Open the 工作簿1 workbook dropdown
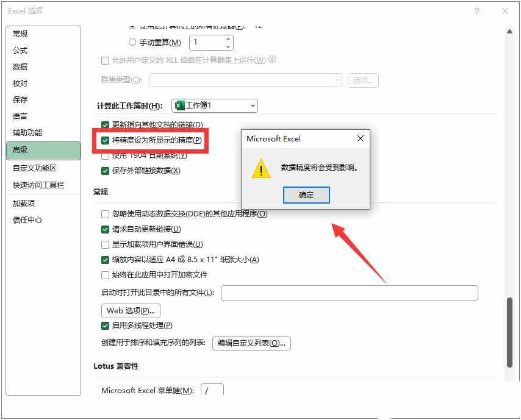The image size is (521, 420). point(215,105)
